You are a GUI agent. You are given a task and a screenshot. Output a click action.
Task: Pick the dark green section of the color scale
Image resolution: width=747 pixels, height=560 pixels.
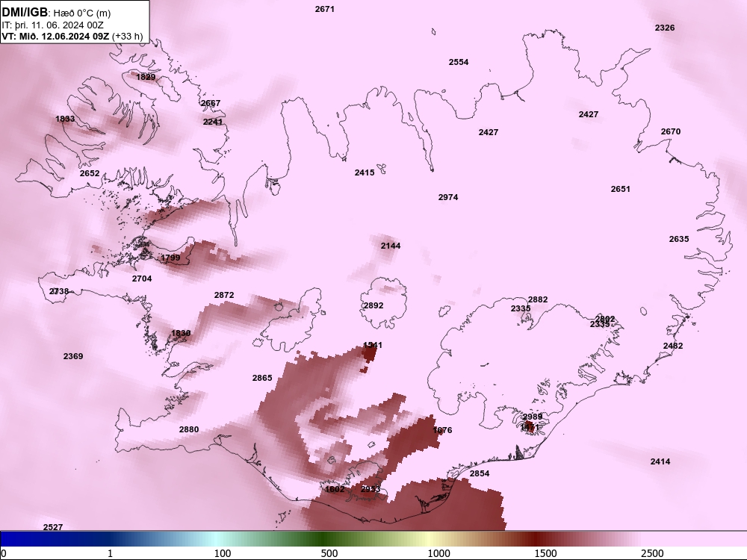(x=324, y=539)
